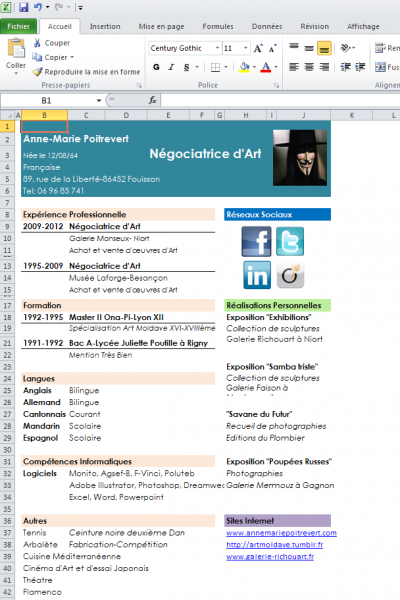Click the Save icon in quick access toolbar
This screenshot has width=400, height=600.
coord(24,7)
